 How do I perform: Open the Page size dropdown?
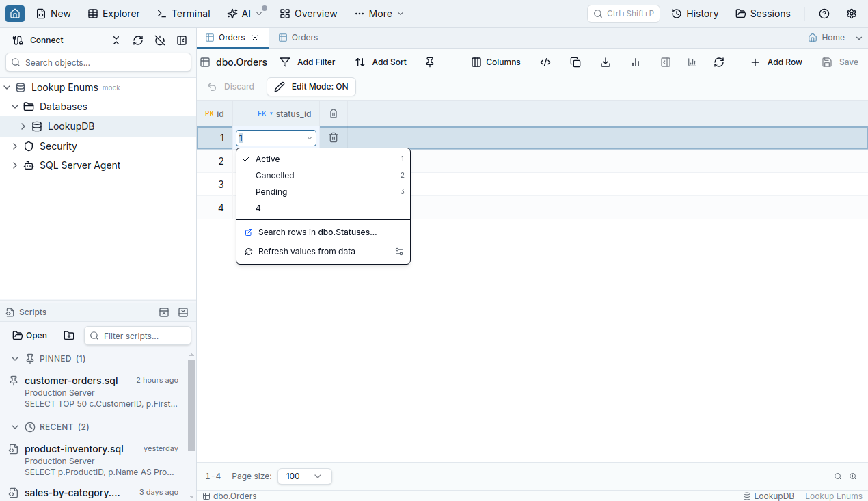pyautogui.click(x=305, y=476)
